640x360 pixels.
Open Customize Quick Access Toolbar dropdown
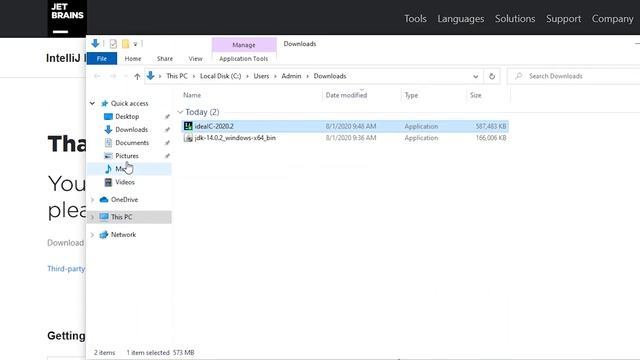(x=135, y=44)
